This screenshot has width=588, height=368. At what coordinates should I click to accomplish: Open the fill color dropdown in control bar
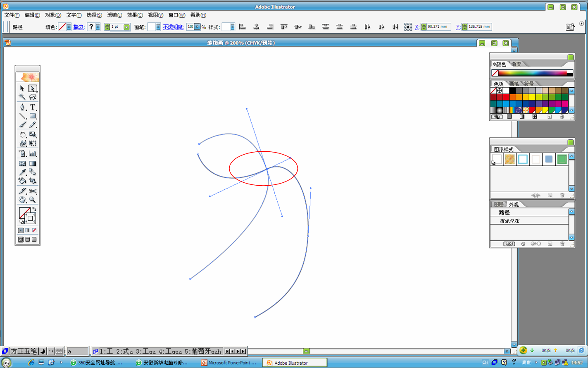click(x=69, y=27)
